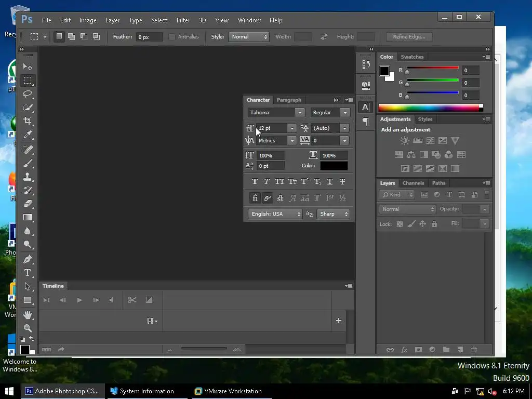Select the Dodge tool
The image size is (532, 399).
click(28, 244)
